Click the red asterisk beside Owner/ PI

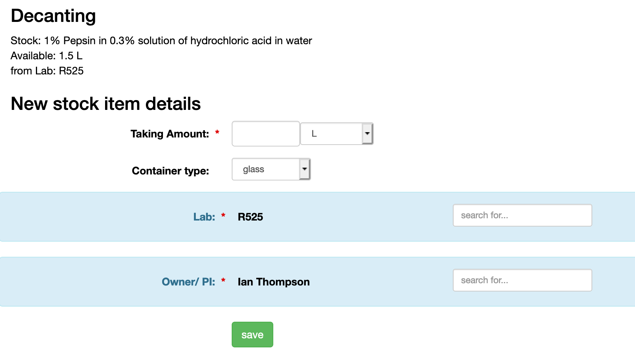pyautogui.click(x=223, y=281)
